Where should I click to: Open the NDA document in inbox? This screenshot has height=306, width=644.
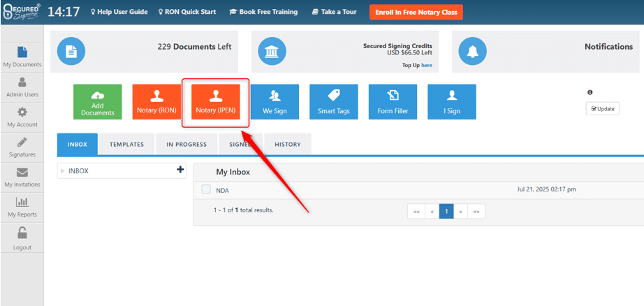[222, 190]
